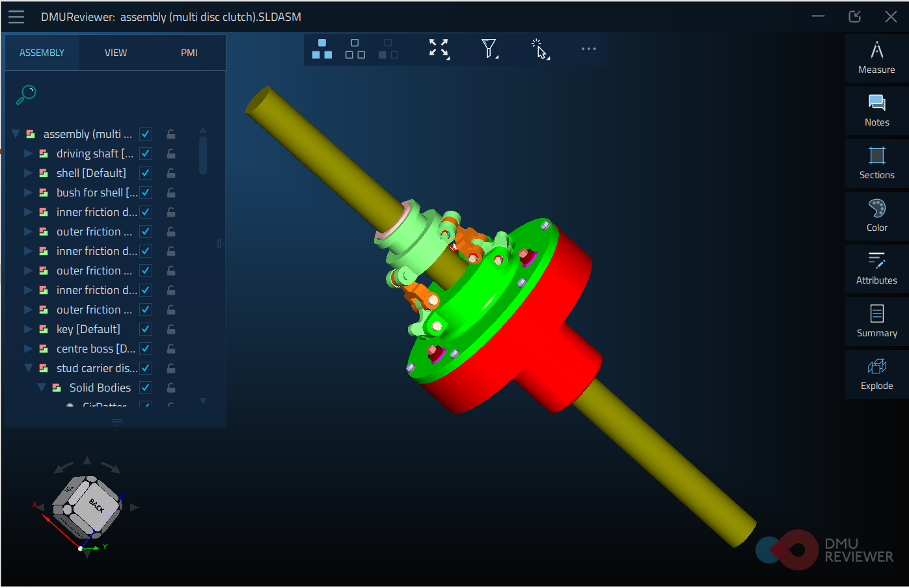Open the Attributes panel

tap(876, 269)
